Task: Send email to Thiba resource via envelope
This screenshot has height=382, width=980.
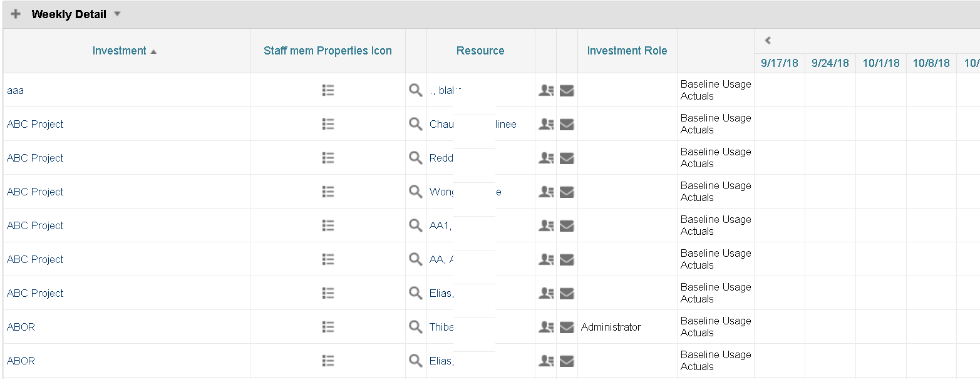Action: click(x=567, y=328)
